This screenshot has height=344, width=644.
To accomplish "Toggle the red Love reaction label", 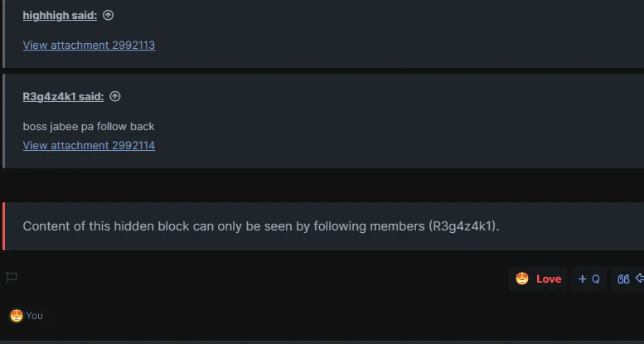I will (x=549, y=279).
